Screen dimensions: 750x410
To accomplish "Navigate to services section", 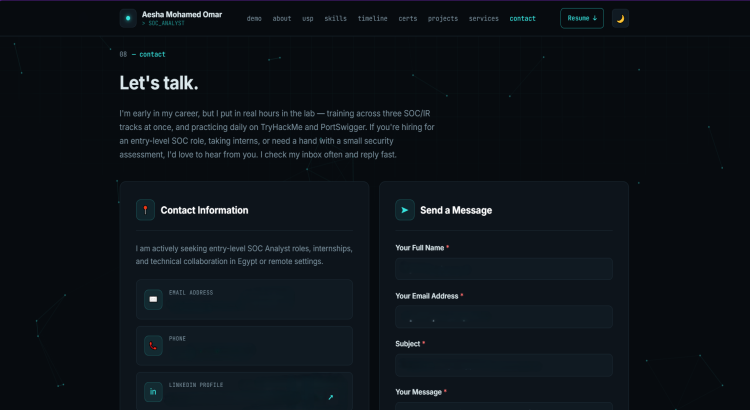I will [484, 19].
